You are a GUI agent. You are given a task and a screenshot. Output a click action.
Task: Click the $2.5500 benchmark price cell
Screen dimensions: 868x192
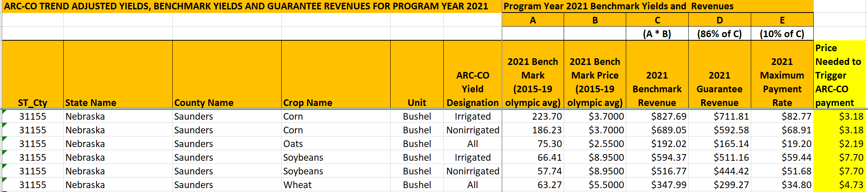pos(606,144)
